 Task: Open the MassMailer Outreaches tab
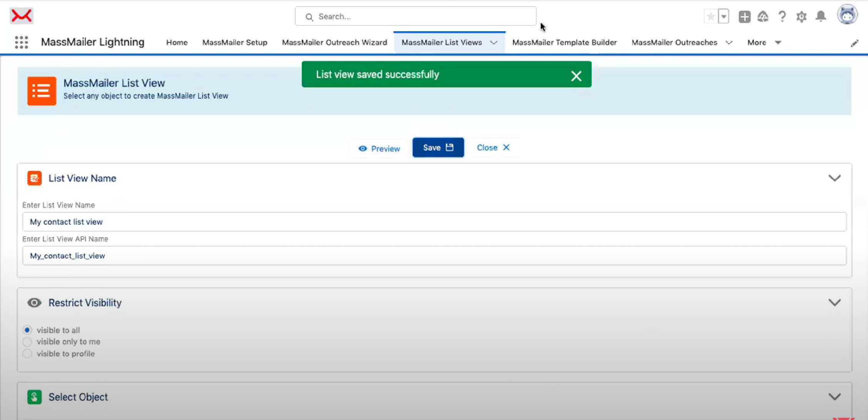tap(674, 42)
